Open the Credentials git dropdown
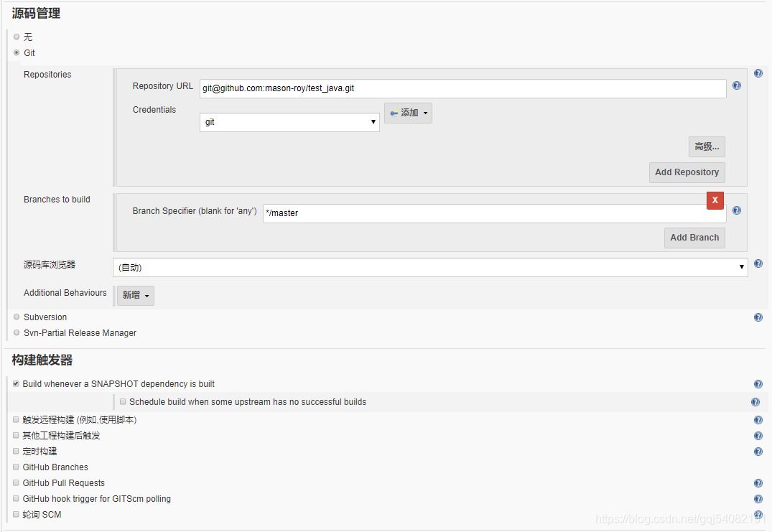 (289, 122)
